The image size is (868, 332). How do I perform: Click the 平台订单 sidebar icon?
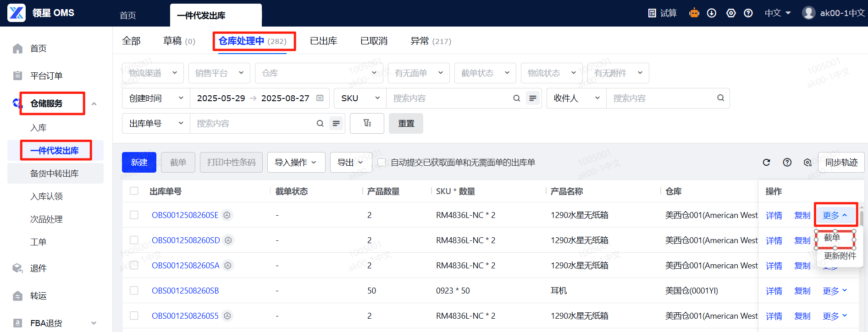click(x=18, y=76)
